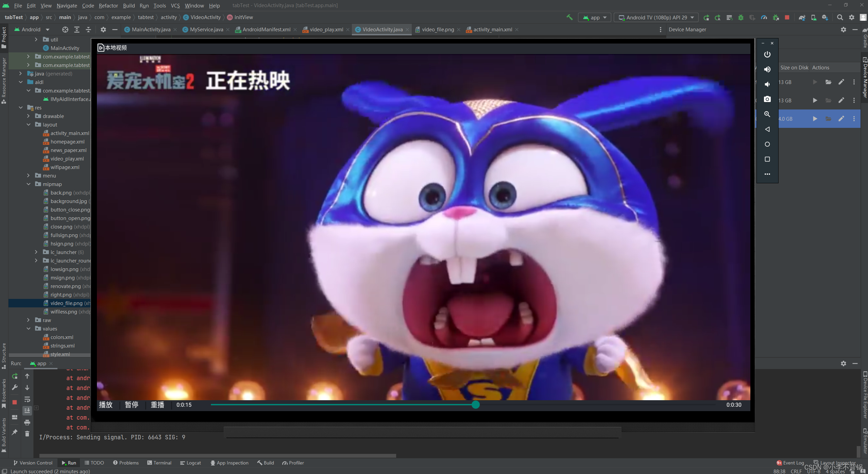Viewport: 868px width, 474px height.
Task: Lower emulator volume with volume-down icon
Action: click(767, 84)
